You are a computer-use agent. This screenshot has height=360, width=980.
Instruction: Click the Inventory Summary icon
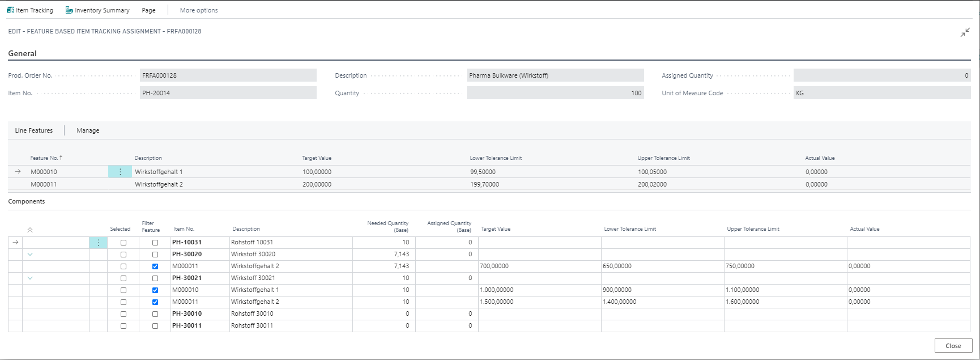[x=69, y=10]
